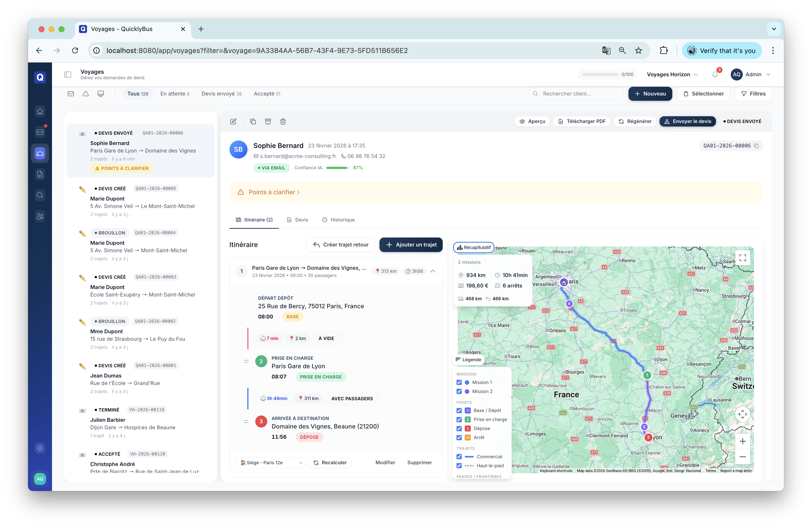
Task: Toggle Base / Dépôt points checkbox
Action: [459, 411]
